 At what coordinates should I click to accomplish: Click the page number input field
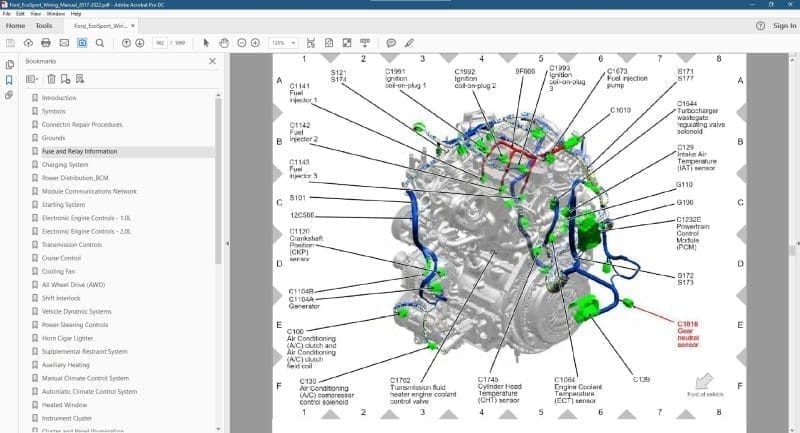click(x=159, y=43)
